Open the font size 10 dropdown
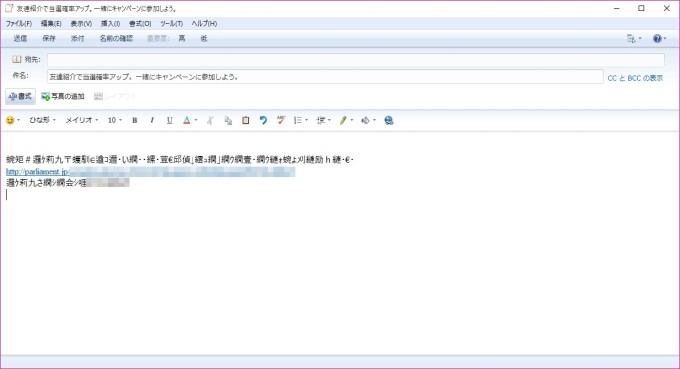The width and height of the screenshot is (680, 369). [x=115, y=120]
